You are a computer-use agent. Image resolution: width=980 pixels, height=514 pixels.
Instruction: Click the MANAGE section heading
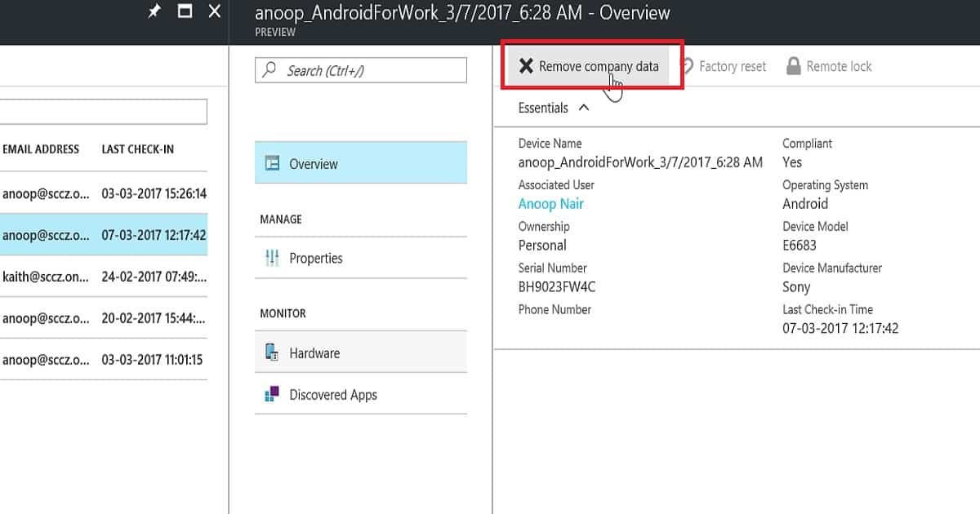pos(281,219)
